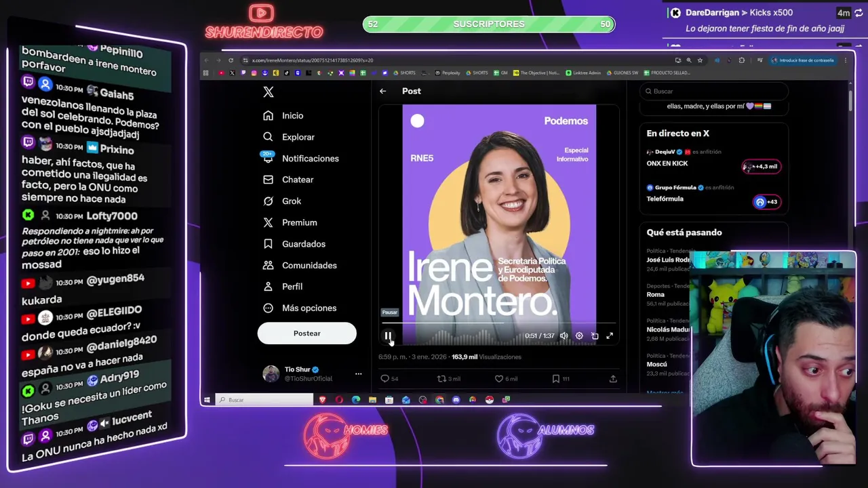Click the X logo in the sidebar
Screen dimensions: 868x488
click(269, 92)
